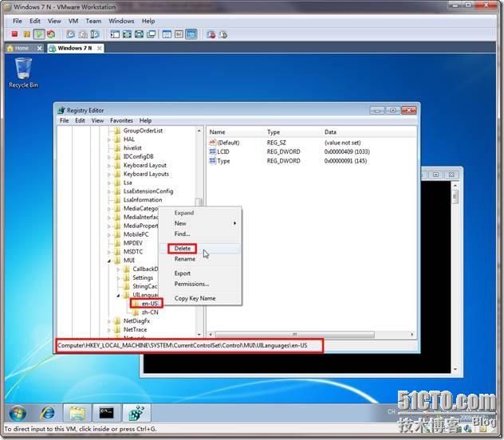The image size is (504, 440).
Task: Select the Type REG_DWORD value row
Action: (288, 161)
